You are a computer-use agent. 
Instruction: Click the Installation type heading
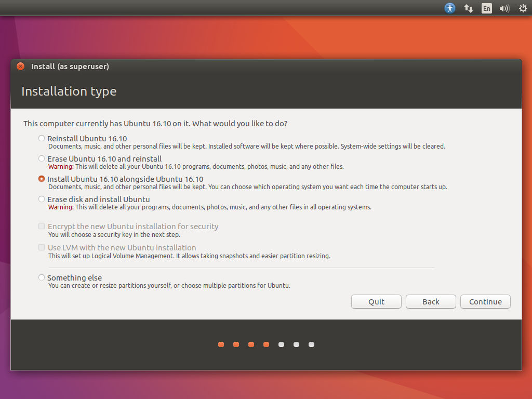[69, 91]
